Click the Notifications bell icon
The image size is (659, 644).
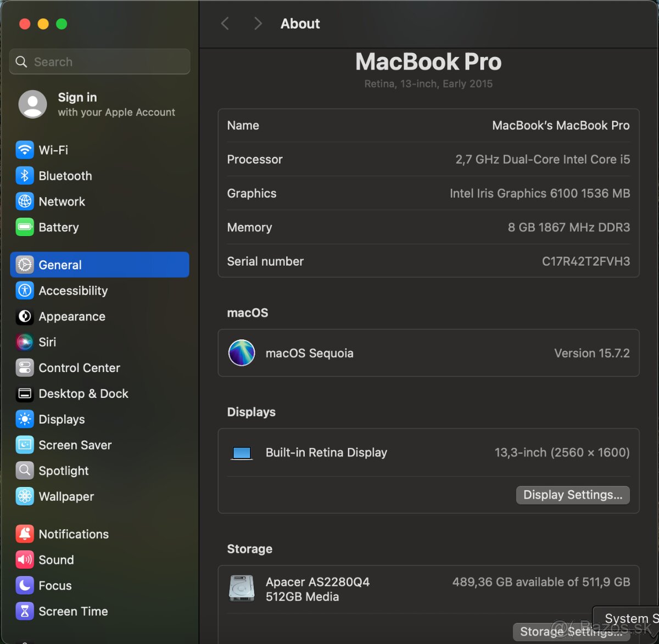(x=25, y=534)
